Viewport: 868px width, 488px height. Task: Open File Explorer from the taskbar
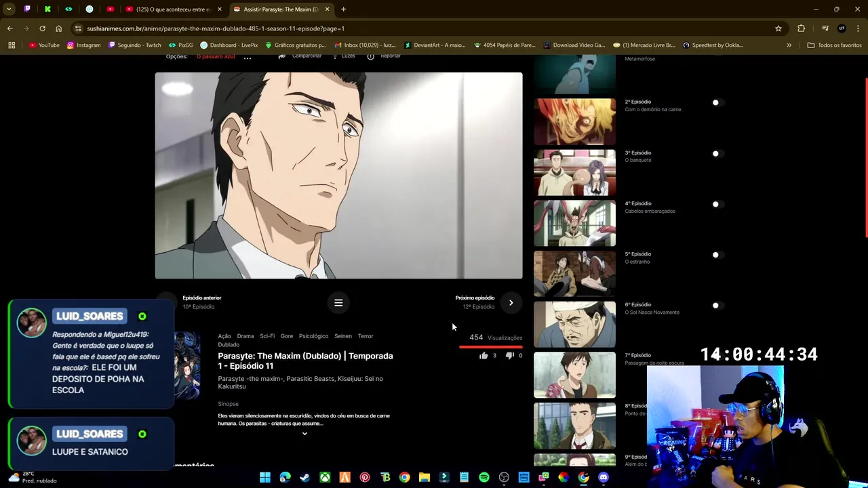[x=425, y=477]
